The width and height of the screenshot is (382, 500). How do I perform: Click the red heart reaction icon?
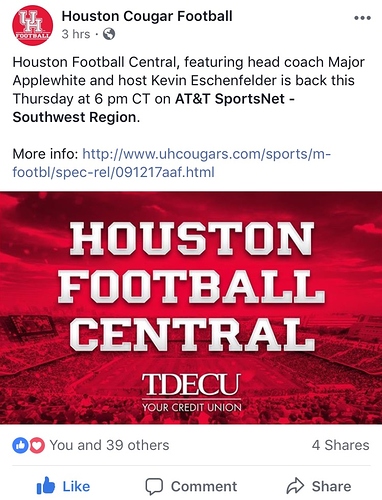(37, 445)
